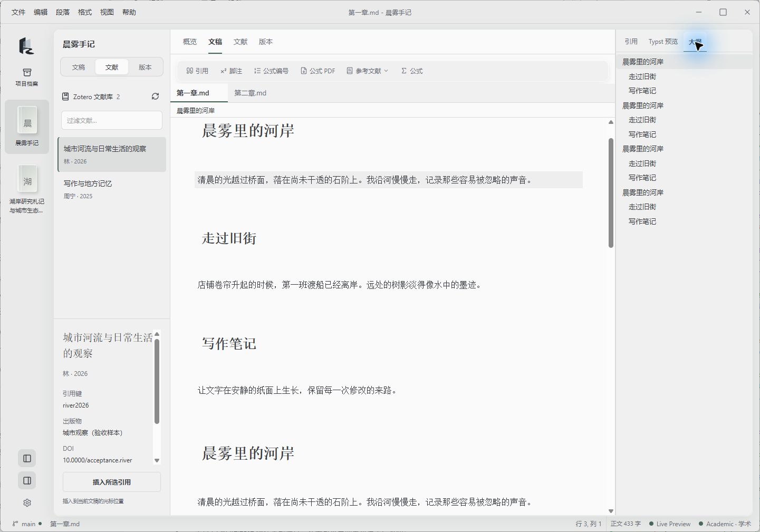Click 插入所选引用 button
This screenshot has width=760, height=532.
112,482
